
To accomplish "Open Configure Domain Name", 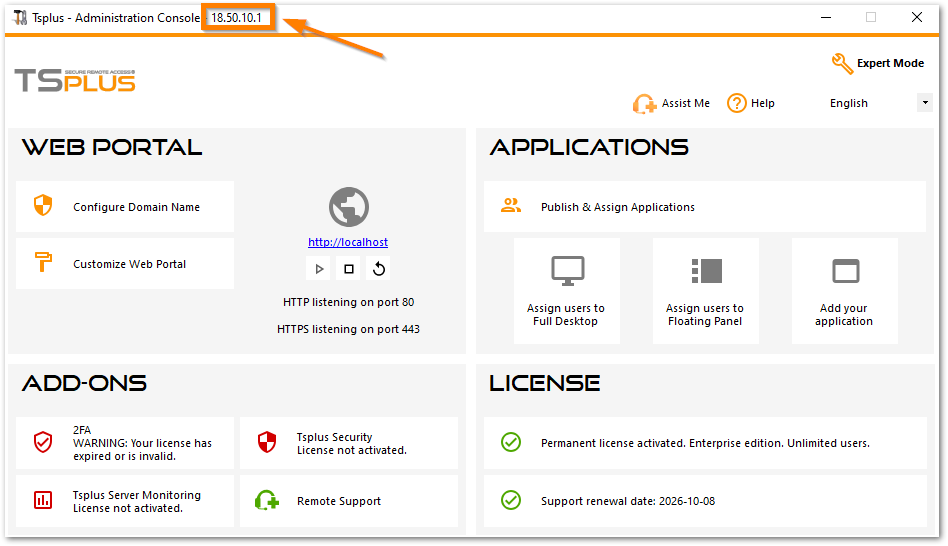I will click(125, 207).
